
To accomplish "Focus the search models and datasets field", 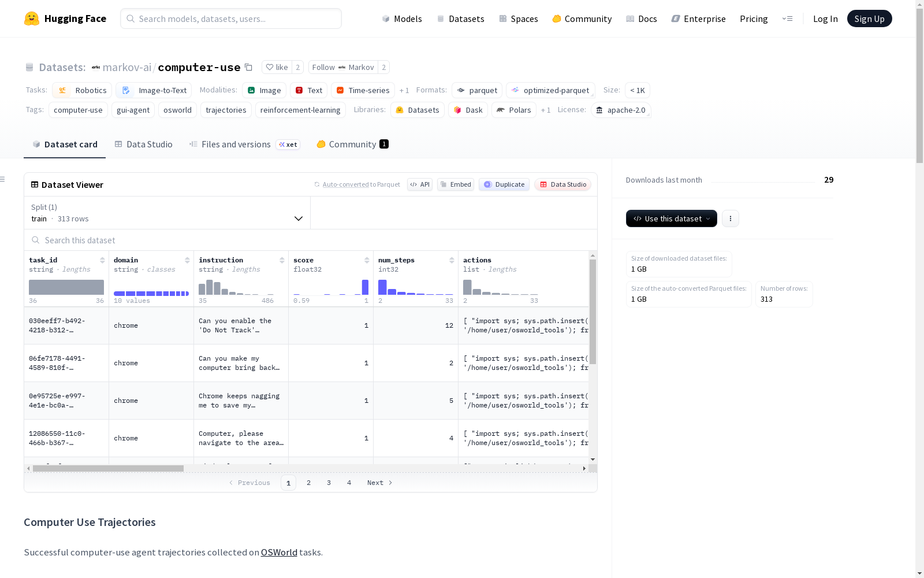I will coord(231,18).
